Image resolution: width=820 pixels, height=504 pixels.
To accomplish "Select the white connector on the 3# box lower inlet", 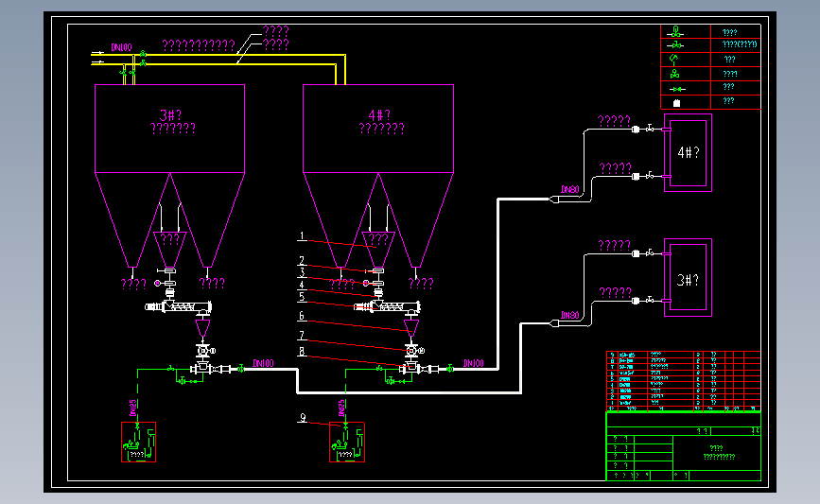I will click(x=636, y=301).
